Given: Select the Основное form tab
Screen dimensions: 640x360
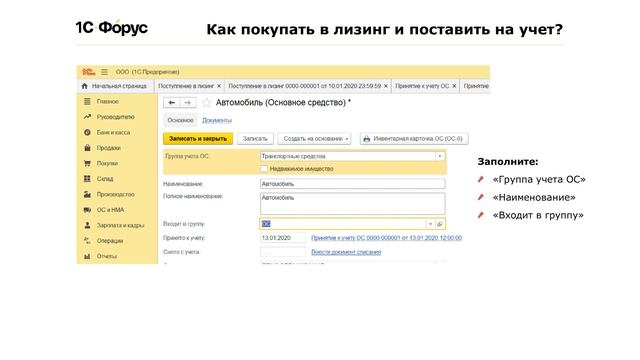Looking at the screenshot, I should (x=180, y=120).
